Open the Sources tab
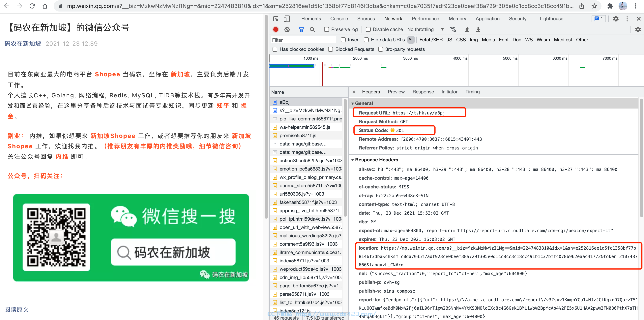The width and height of the screenshot is (644, 320). click(x=366, y=19)
